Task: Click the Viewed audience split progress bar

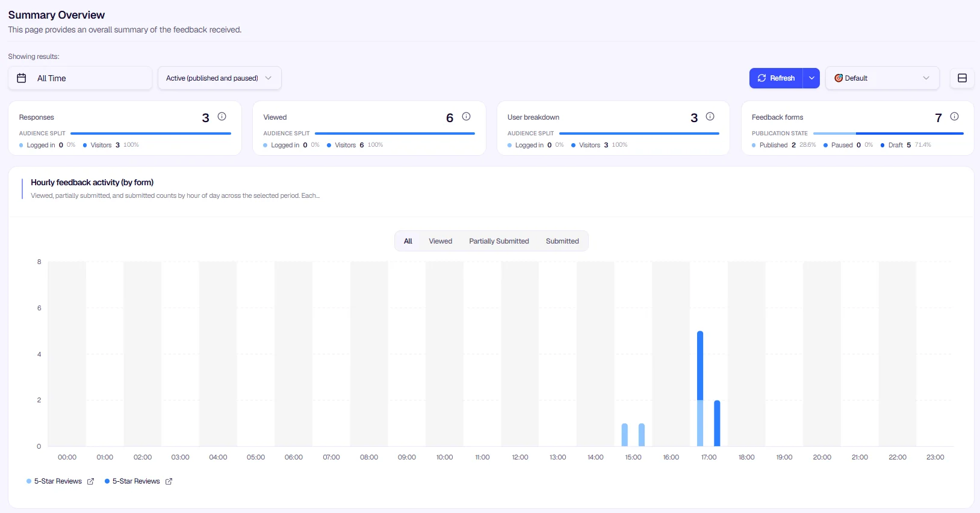Action: (395, 134)
